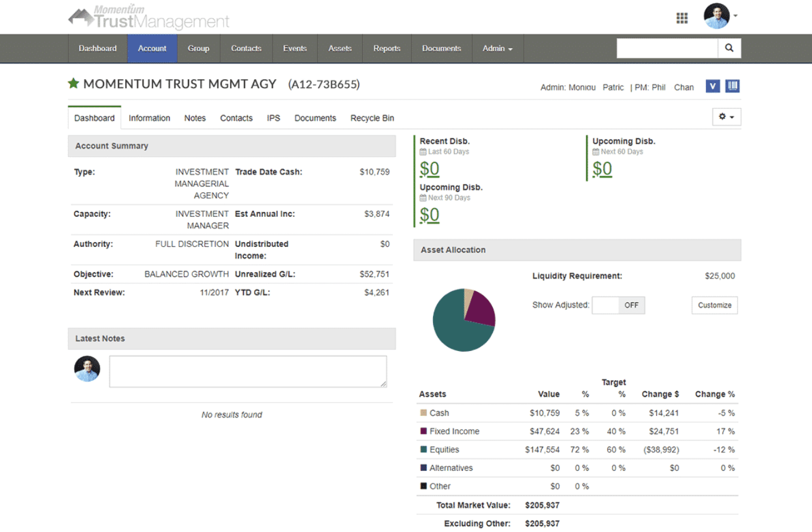Click the blue V icon button
Image resolution: width=812 pixels, height=532 pixels.
click(713, 86)
